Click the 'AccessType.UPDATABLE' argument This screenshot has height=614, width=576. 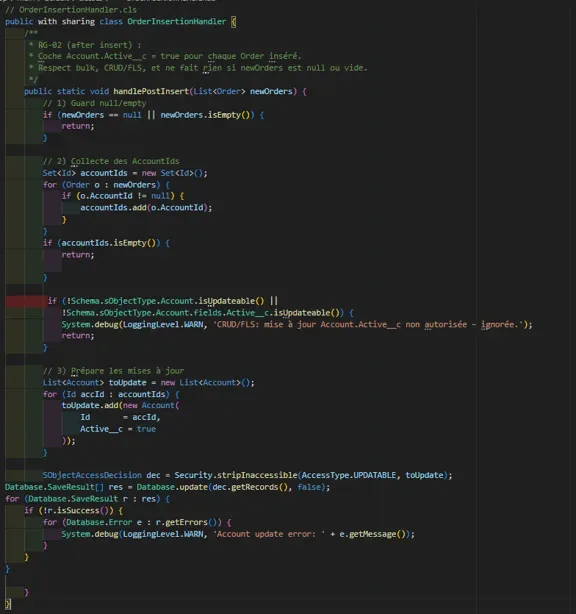[x=349, y=475]
